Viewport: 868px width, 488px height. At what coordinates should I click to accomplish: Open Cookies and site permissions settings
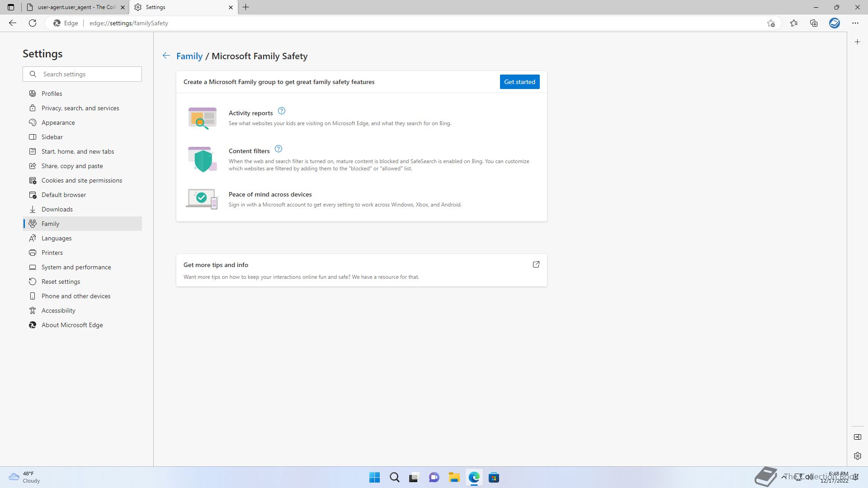point(82,180)
